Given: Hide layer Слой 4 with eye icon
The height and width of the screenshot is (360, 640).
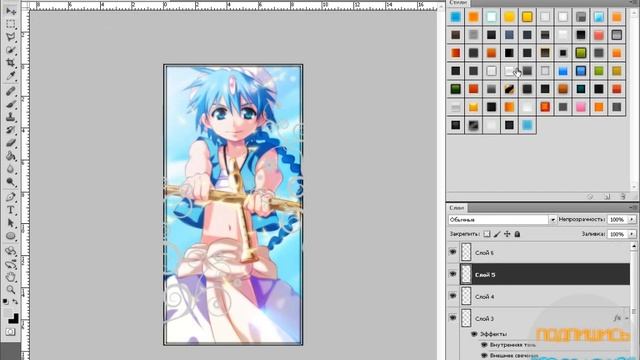Looking at the screenshot, I should click(x=453, y=296).
